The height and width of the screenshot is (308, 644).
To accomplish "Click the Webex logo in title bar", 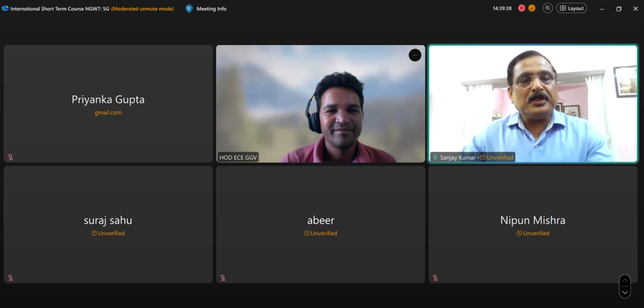I will [x=5, y=8].
